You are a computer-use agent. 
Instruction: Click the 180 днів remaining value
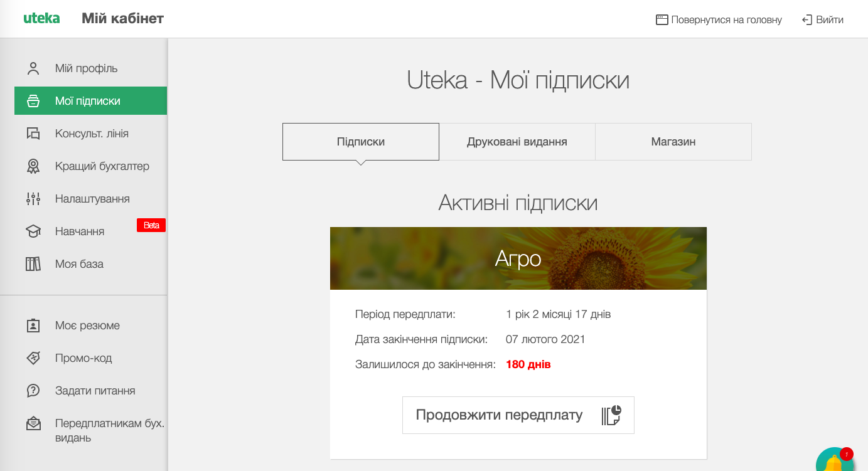point(528,364)
